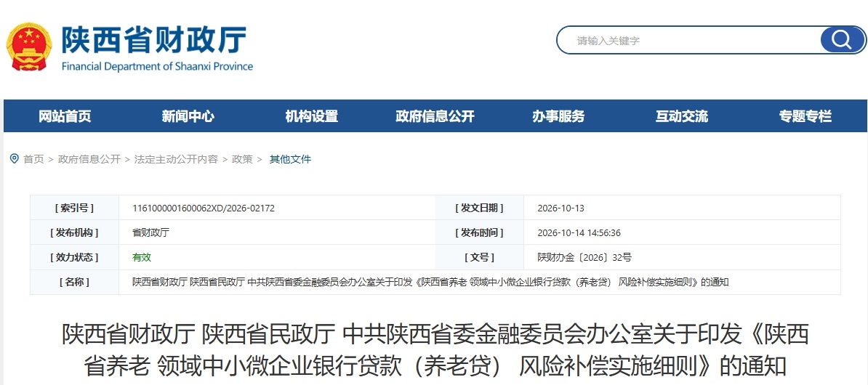Go to 首页 via breadcrumb link
868x385 pixels.
tap(33, 159)
